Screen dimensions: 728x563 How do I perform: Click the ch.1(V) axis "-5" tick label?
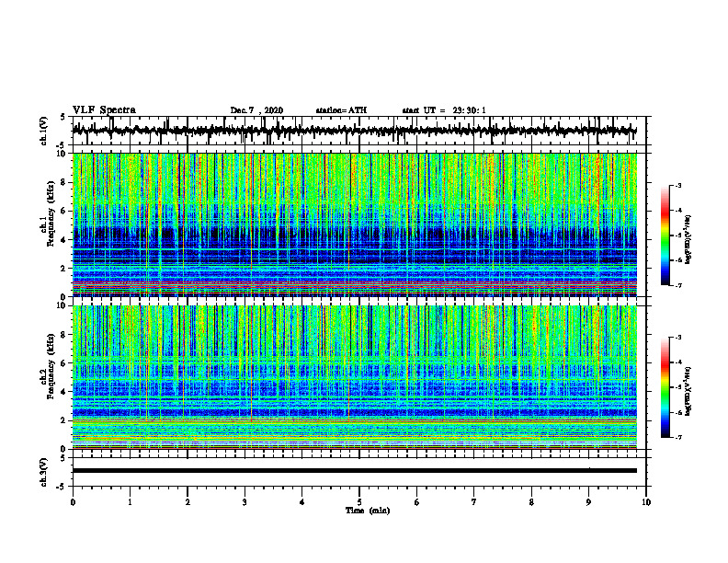pyautogui.click(x=63, y=145)
